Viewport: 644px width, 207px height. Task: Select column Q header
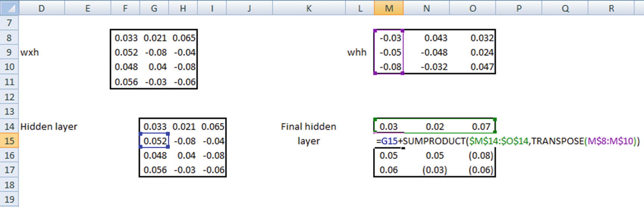[x=565, y=8]
